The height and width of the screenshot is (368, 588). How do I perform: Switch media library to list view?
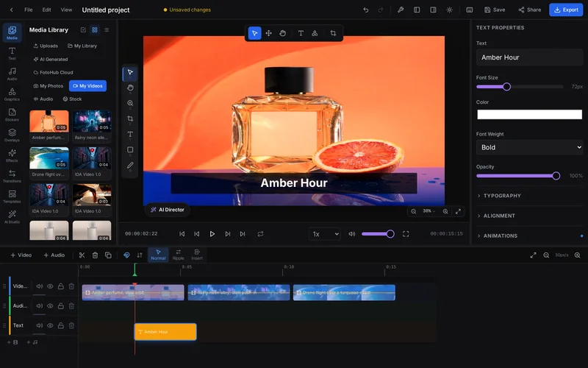click(107, 29)
